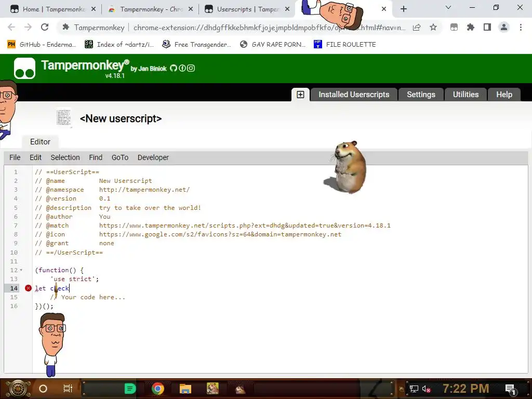Click the browser Forward arrow
532x399 pixels.
click(x=28, y=27)
